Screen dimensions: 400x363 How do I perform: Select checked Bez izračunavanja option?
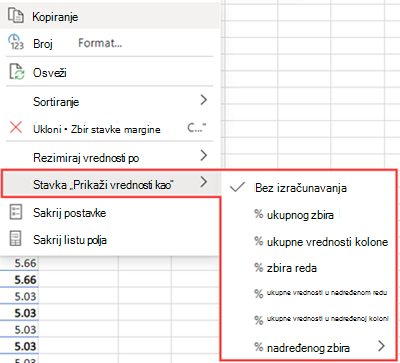pyautogui.click(x=309, y=188)
